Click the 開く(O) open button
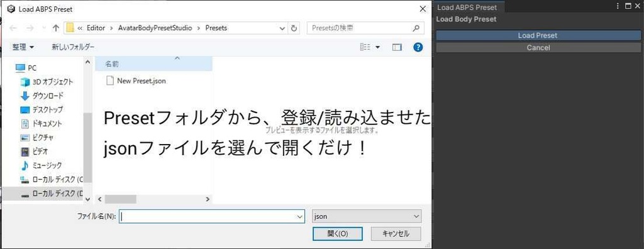The width and height of the screenshot is (644, 249). [x=338, y=233]
